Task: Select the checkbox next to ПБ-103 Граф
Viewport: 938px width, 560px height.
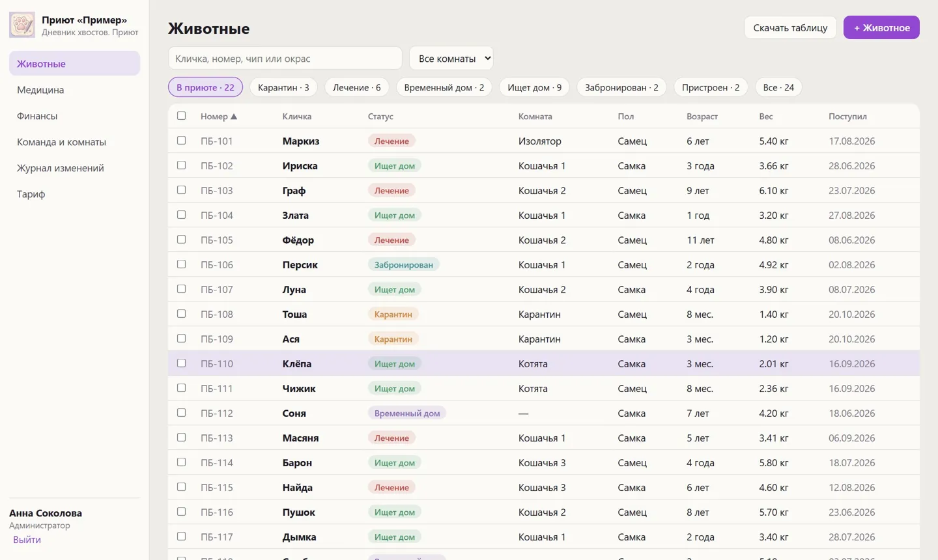Action: click(181, 190)
